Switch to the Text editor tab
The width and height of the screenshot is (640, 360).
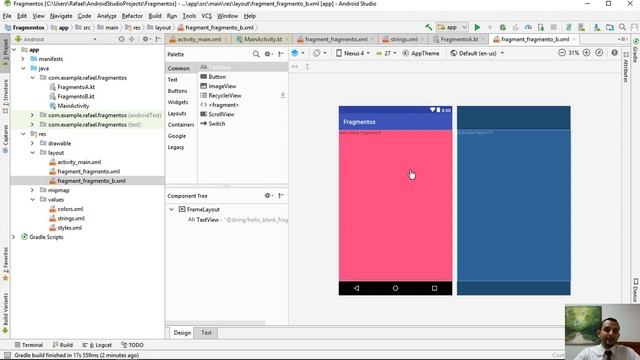point(206,333)
